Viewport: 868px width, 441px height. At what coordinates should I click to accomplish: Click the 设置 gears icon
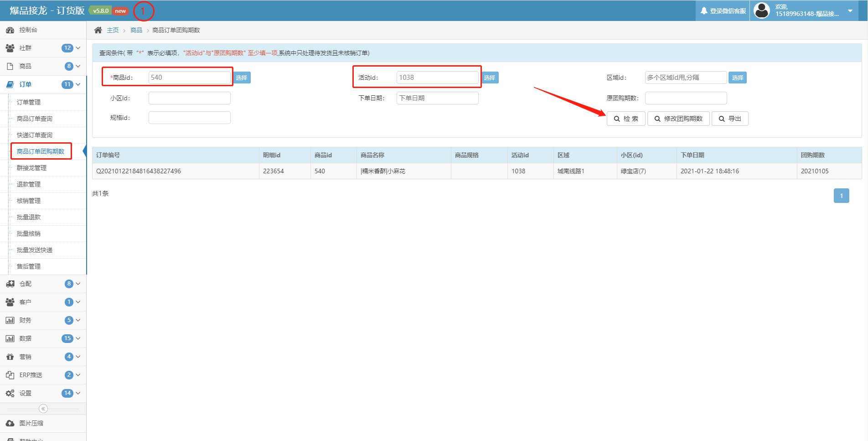point(10,393)
